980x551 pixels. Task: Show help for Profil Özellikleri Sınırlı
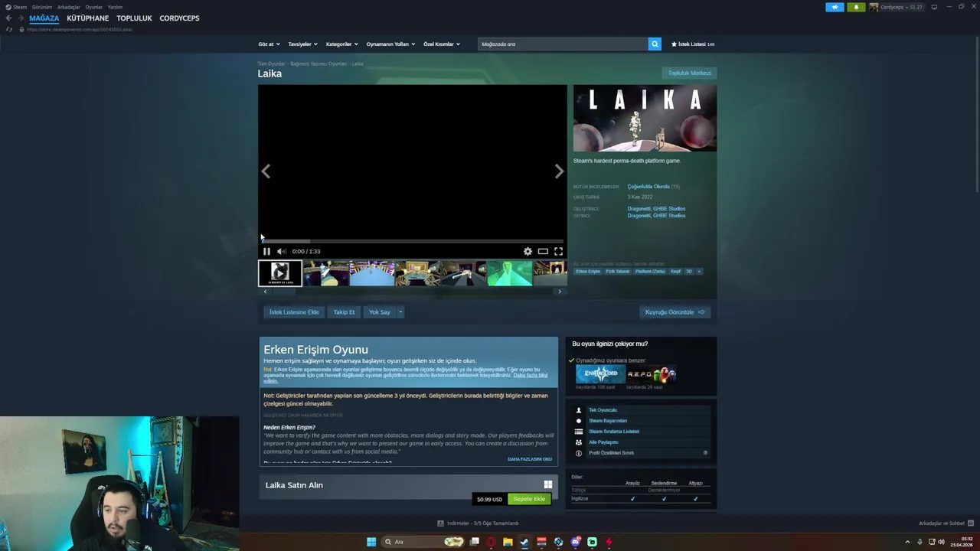[x=705, y=452]
